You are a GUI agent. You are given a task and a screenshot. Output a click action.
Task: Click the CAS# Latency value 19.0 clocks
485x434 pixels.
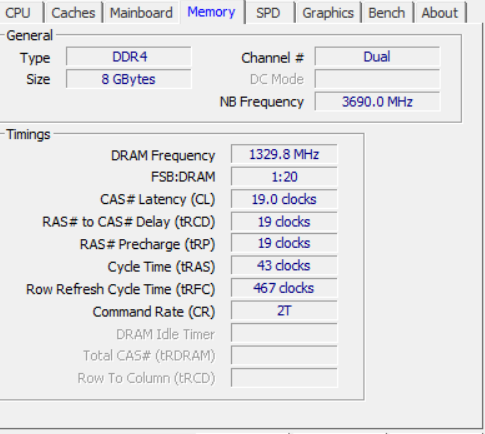[284, 199]
